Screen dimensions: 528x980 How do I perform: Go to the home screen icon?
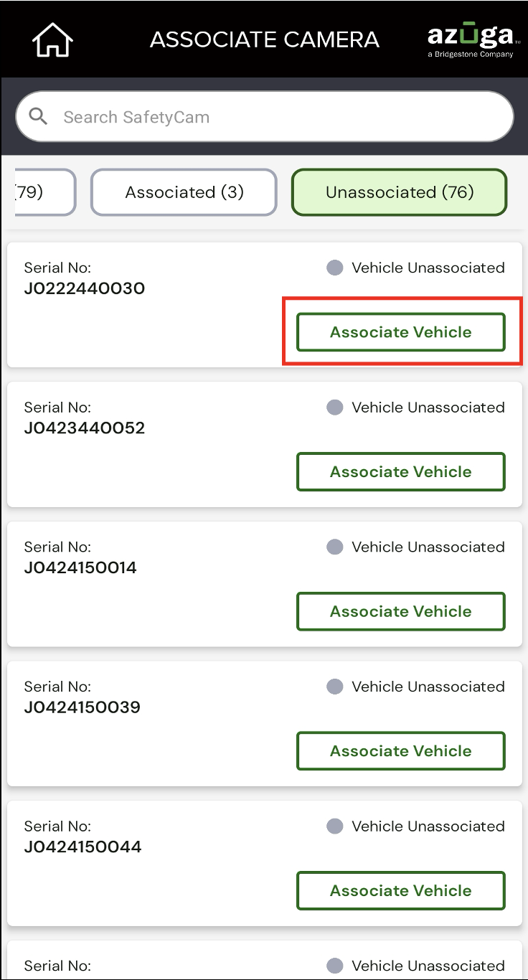pos(52,39)
